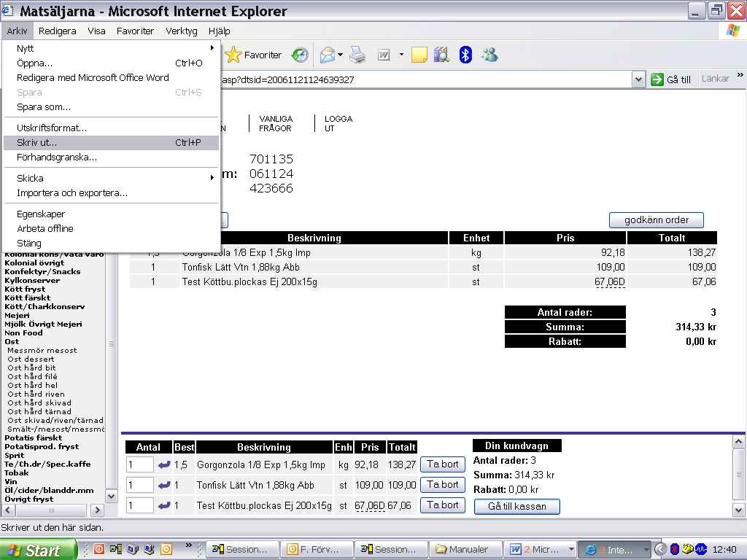Update Test Köttbu quantity with blue arrow

(164, 505)
